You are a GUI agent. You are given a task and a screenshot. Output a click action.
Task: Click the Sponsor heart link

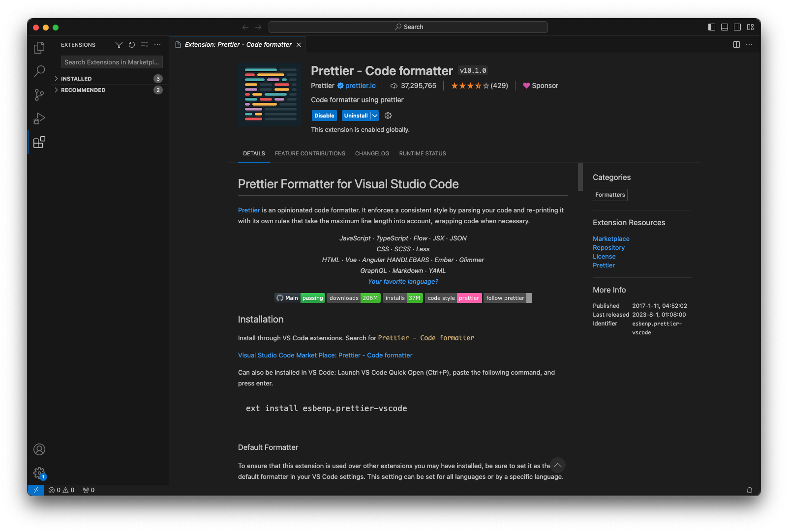pos(541,86)
